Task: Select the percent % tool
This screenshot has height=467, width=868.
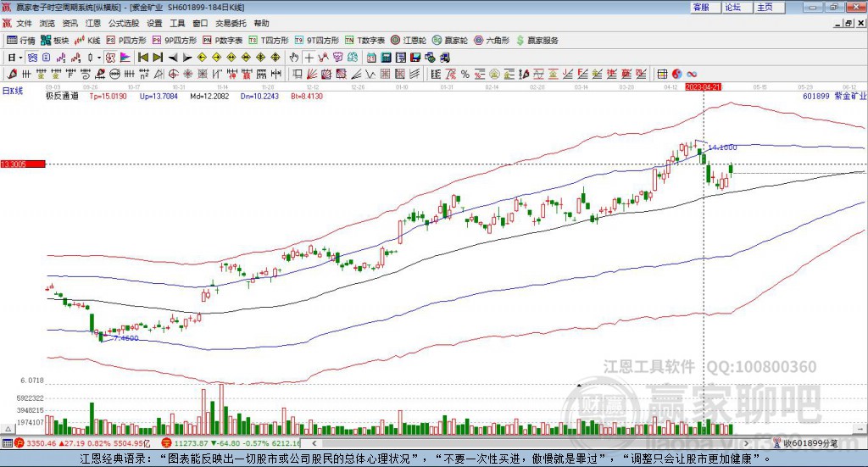Action: [x=465, y=74]
